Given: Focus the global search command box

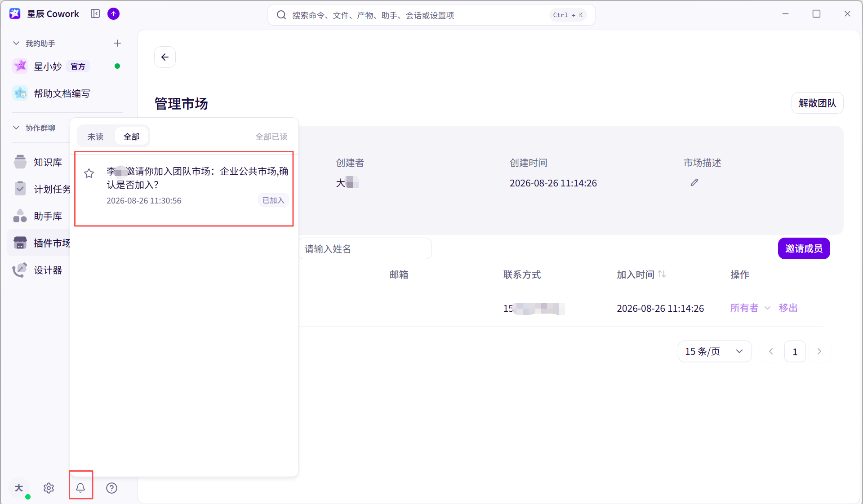Looking at the screenshot, I should pyautogui.click(x=431, y=15).
